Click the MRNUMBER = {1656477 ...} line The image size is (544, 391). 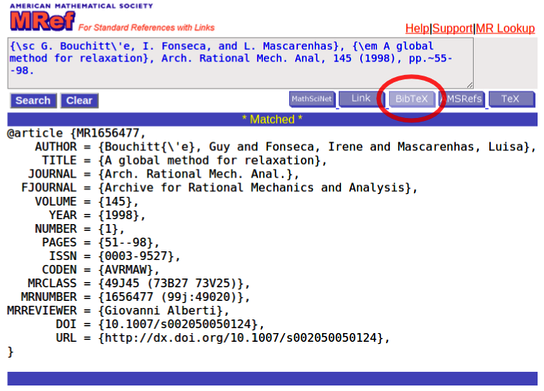pos(135,297)
